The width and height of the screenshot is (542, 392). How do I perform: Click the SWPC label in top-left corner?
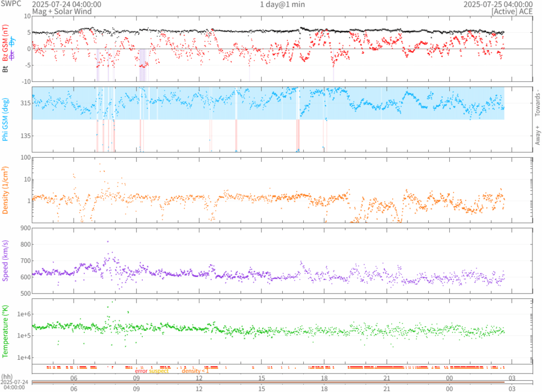pyautogui.click(x=11, y=4)
